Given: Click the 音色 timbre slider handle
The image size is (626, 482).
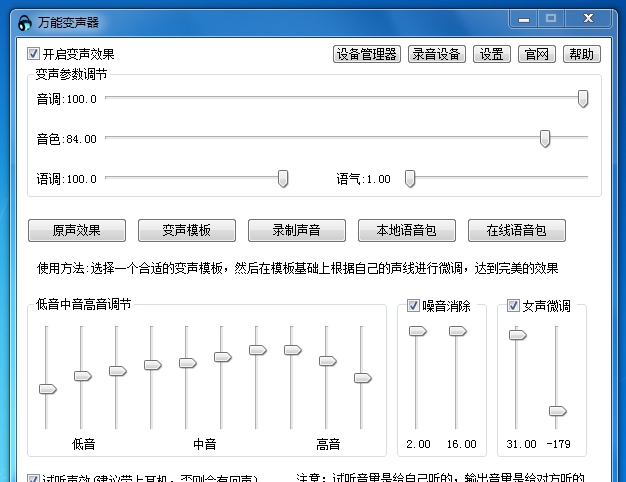Looking at the screenshot, I should point(545,138).
